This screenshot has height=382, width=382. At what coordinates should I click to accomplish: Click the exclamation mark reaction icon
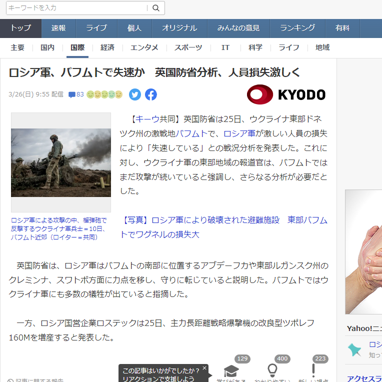point(313,370)
